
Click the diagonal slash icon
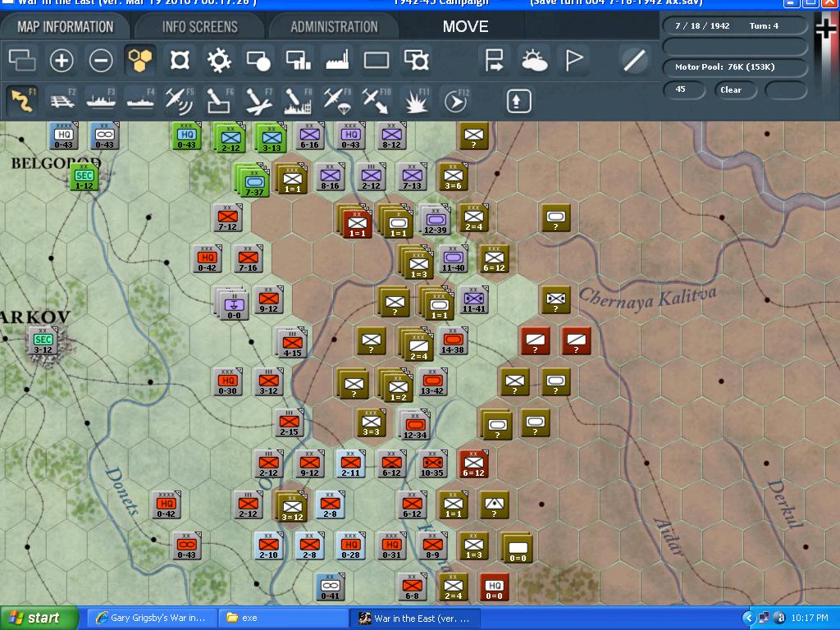point(634,60)
